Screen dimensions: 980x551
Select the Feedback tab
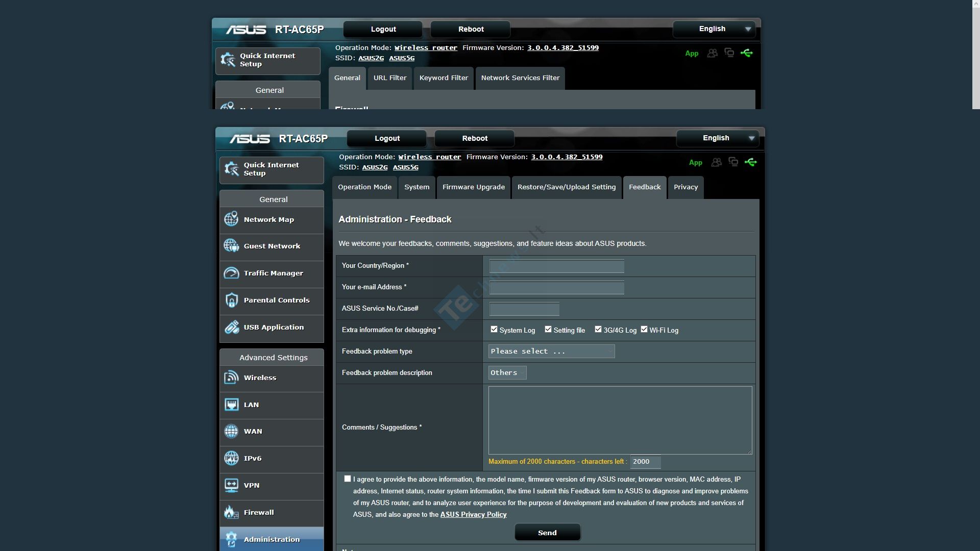tap(645, 187)
